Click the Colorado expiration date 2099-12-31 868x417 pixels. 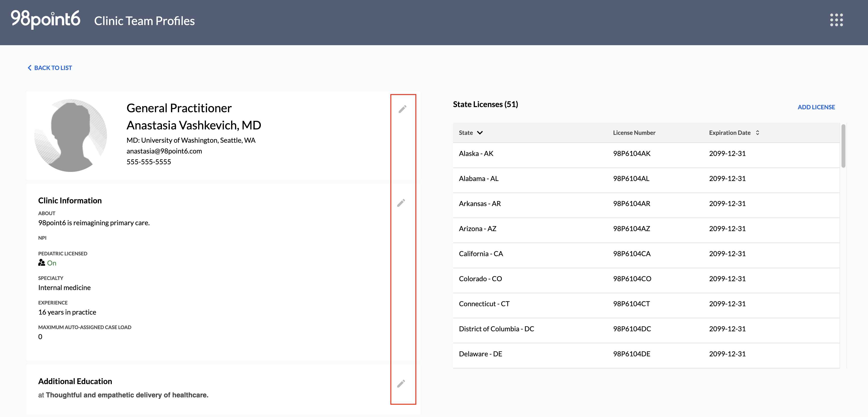(x=727, y=279)
